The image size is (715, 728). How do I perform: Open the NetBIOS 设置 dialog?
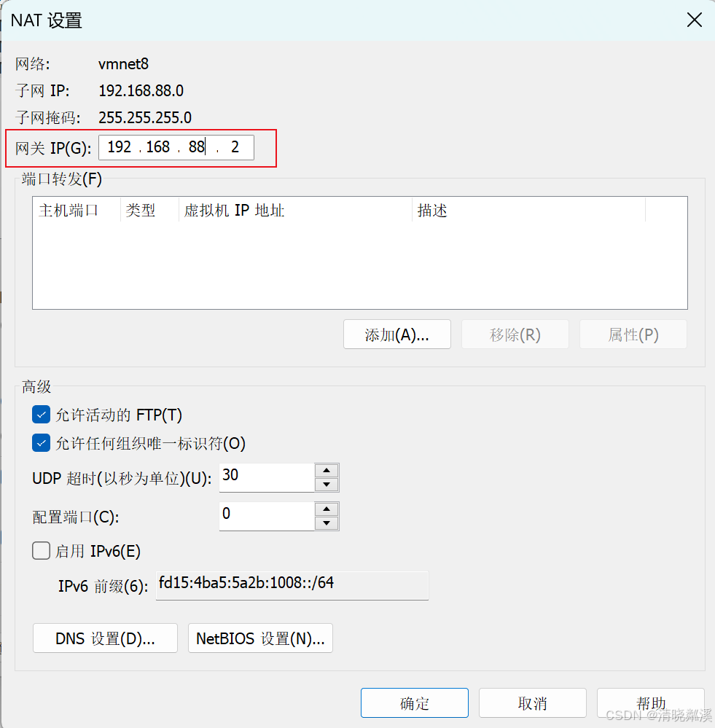[x=260, y=638]
